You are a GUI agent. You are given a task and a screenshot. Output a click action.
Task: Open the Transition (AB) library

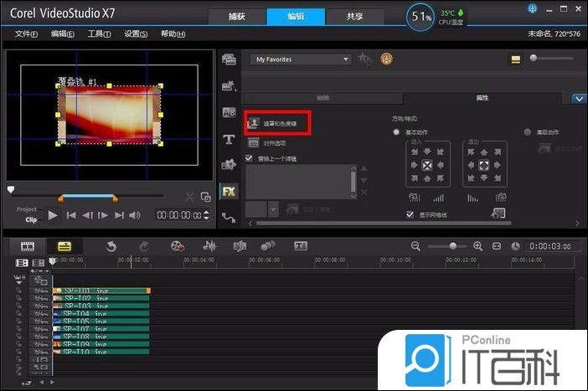pyautogui.click(x=228, y=112)
